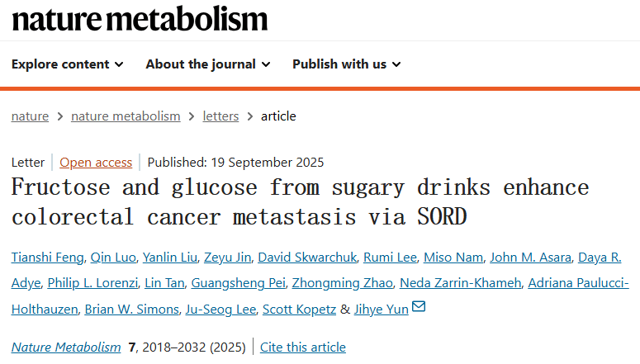Navigate to the letters breadcrumb
640x364 pixels.
click(220, 116)
